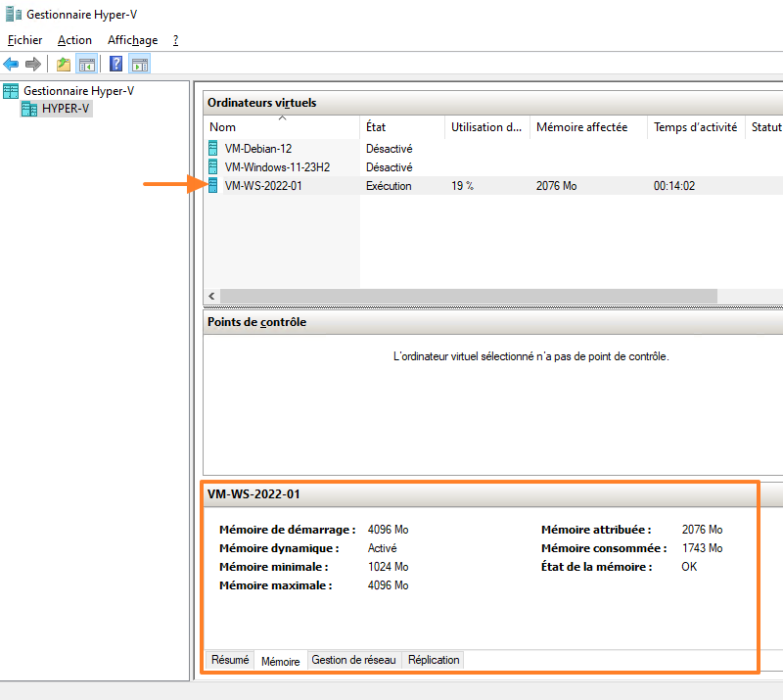Screen dimensions: 783x700
Task: Open the Affichage menu
Action: [x=132, y=40]
